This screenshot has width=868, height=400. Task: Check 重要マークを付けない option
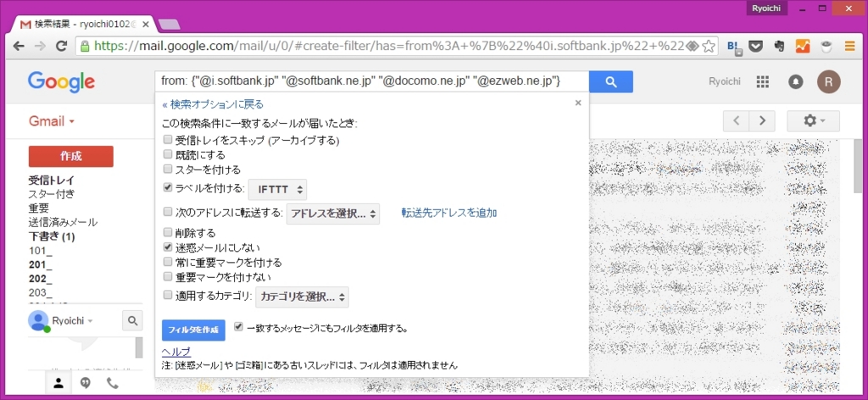pyautogui.click(x=168, y=275)
